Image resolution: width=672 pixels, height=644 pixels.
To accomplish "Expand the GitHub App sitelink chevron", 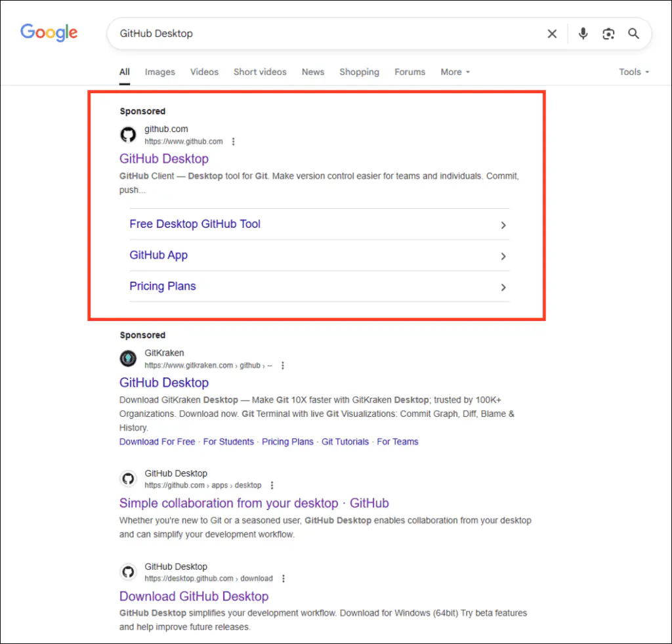I will point(503,257).
